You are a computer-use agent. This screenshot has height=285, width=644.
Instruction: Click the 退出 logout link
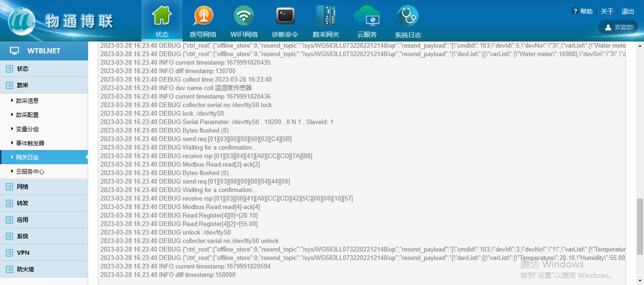[627, 12]
